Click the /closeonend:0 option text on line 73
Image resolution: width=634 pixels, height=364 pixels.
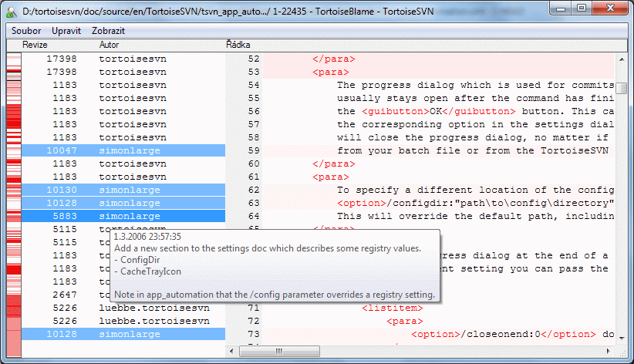(504, 334)
